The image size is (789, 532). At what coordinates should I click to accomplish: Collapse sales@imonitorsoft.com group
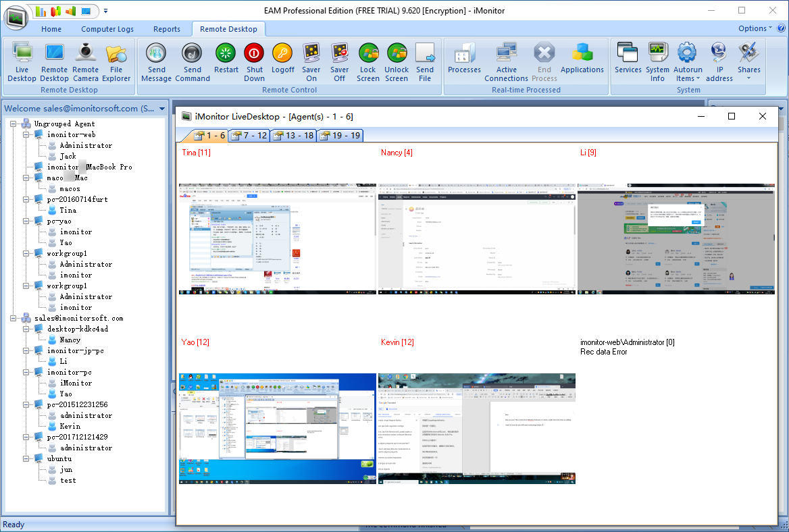14,318
